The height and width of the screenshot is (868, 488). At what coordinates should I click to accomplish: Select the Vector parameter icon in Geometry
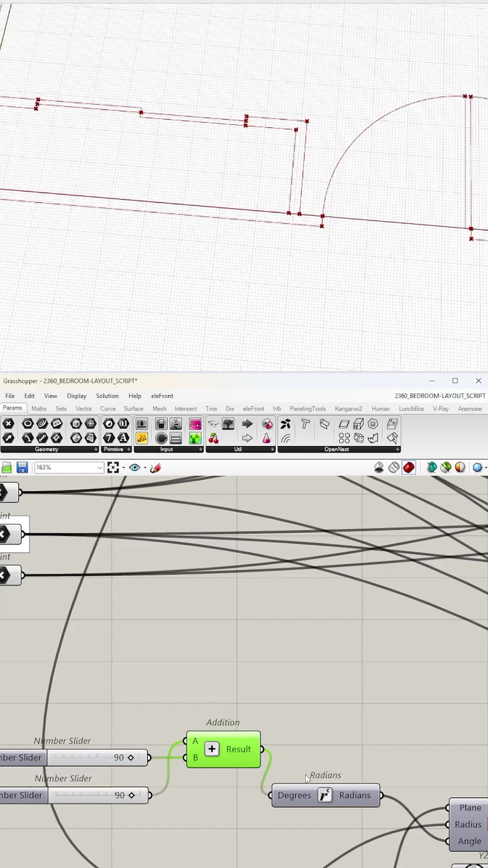click(8, 438)
